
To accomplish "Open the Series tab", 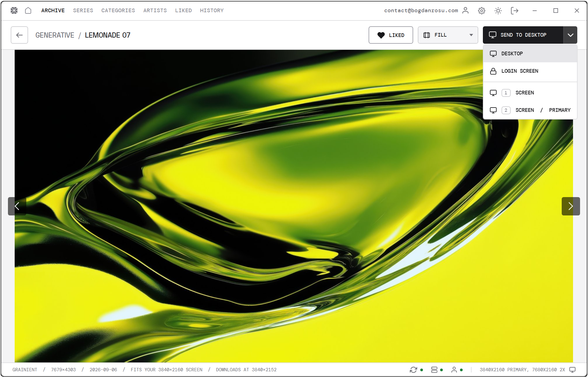I will pos(83,10).
